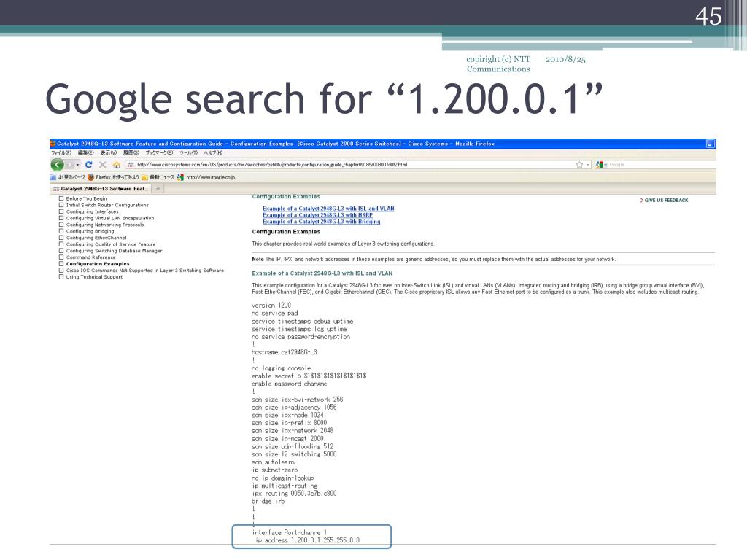Click the 'sdm size ip-prefix 8000' line
Image resolution: width=747 pixels, height=560 pixels.
289,423
